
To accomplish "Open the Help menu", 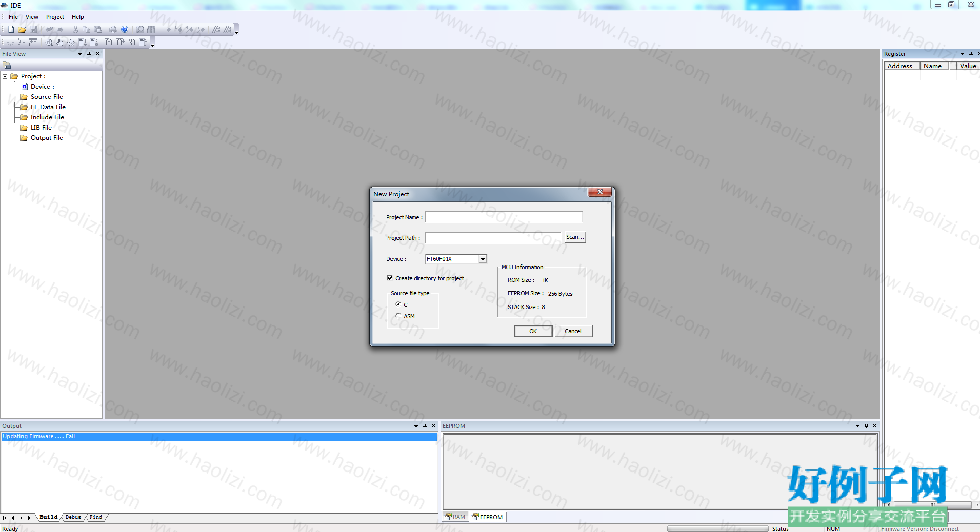I will (77, 17).
